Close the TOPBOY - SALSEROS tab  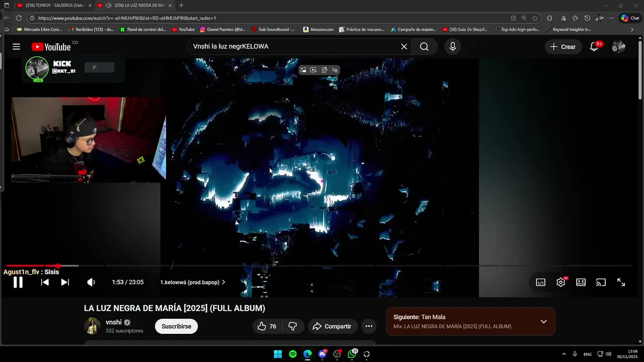[89, 6]
